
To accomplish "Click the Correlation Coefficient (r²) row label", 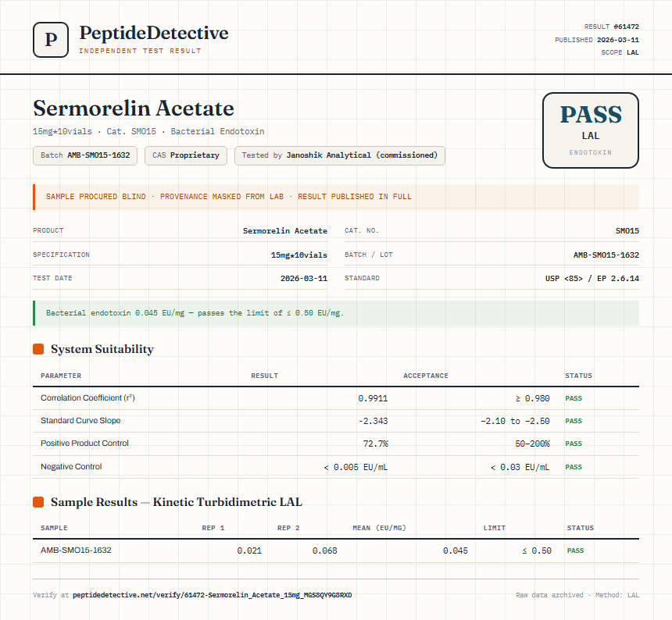I will [x=88, y=397].
